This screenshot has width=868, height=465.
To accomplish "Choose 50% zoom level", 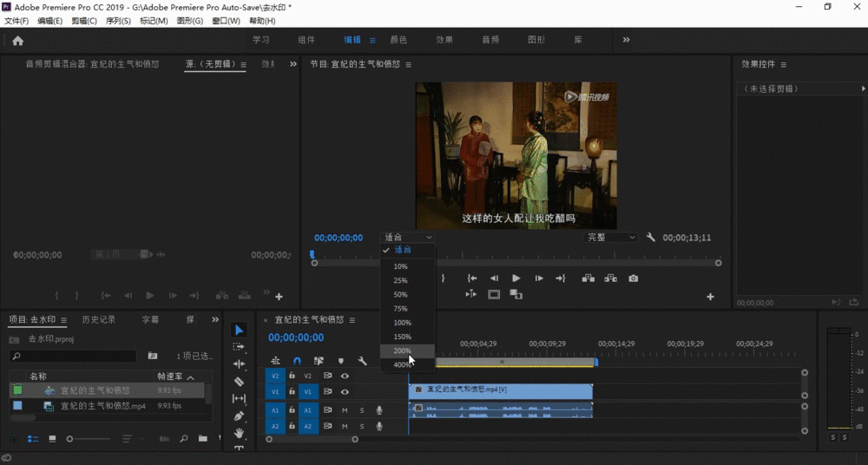I will pos(407,294).
